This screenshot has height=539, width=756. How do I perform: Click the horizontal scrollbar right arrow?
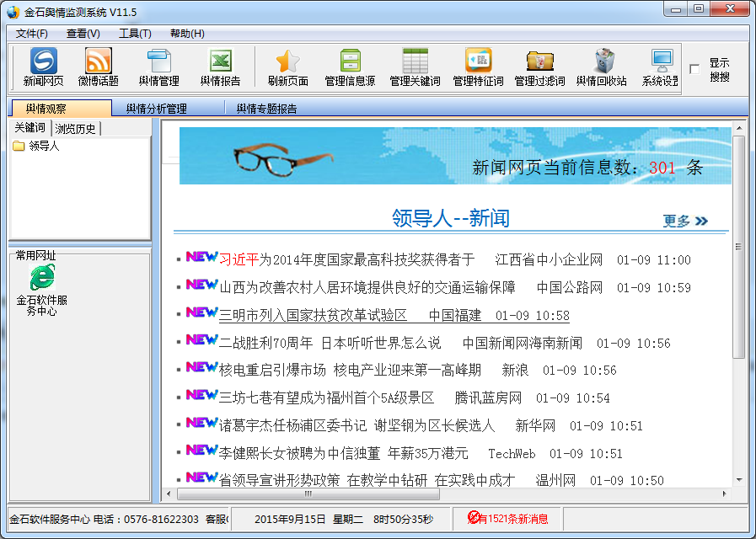point(726,494)
